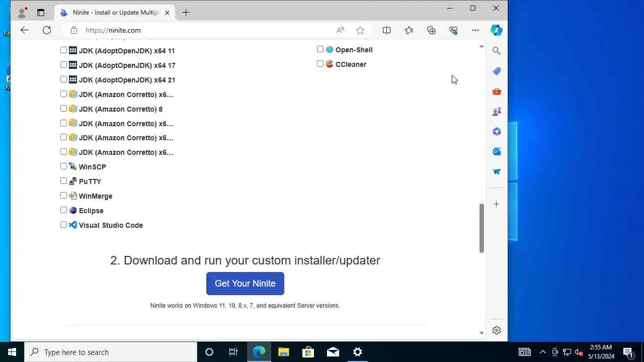Open Mail app from the taskbar
The image size is (644, 362).
pyautogui.click(x=333, y=352)
